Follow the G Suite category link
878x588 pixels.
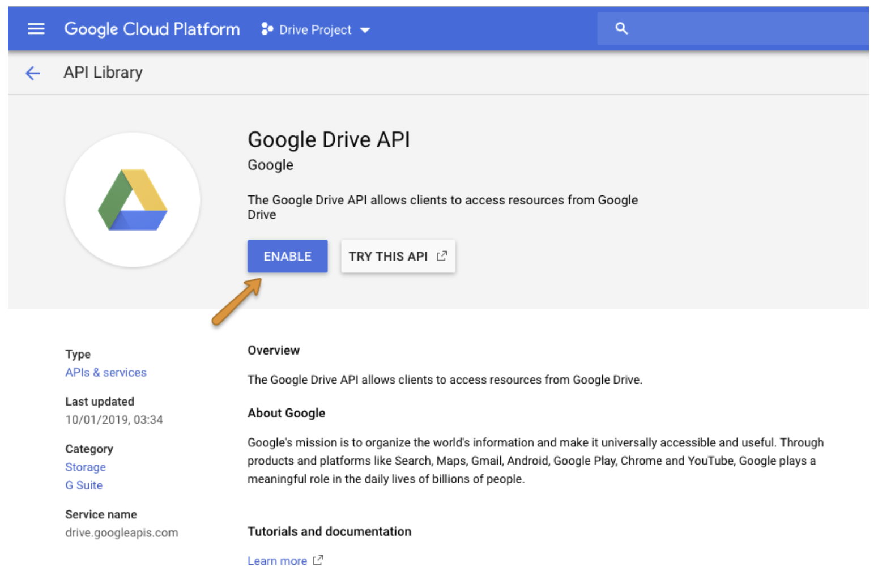tap(84, 485)
